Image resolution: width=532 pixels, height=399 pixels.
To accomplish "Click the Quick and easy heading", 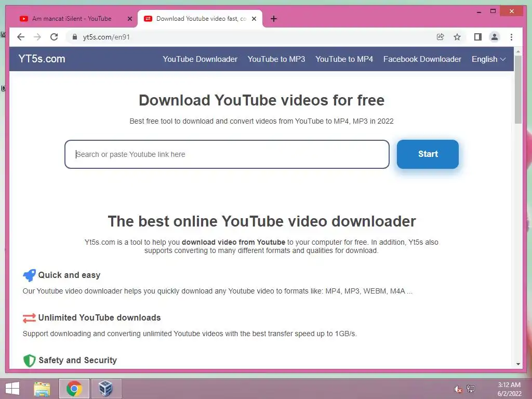I will pos(69,275).
